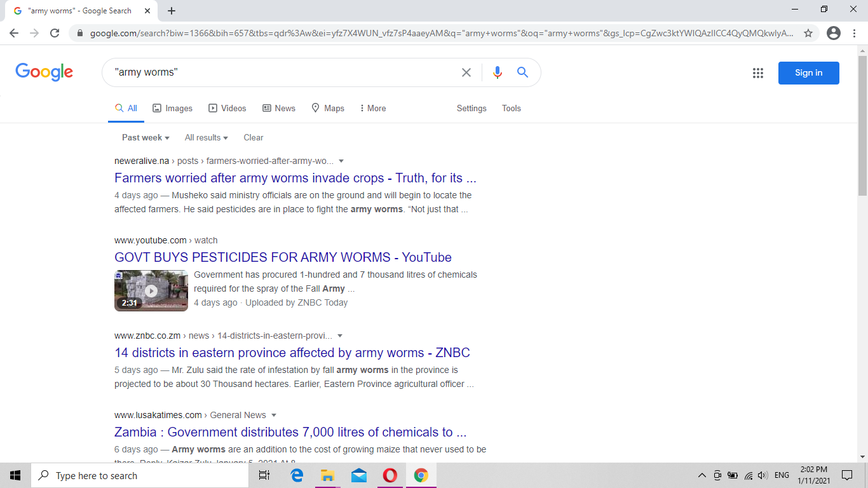Launch Microsoft Edge from the taskbar
868x488 pixels.
coord(297,475)
